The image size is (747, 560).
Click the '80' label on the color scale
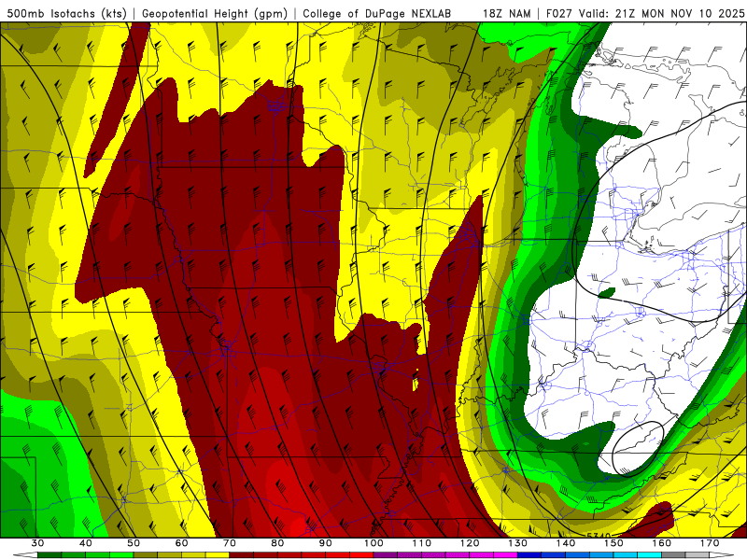click(277, 543)
